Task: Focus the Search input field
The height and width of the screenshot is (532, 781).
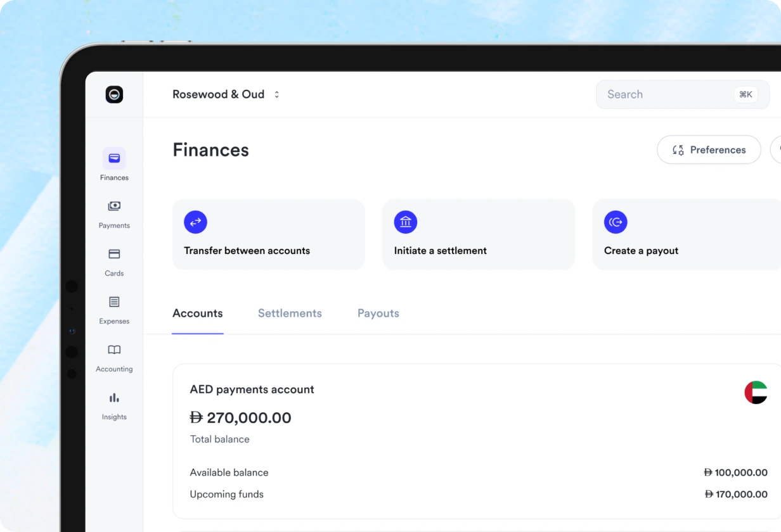Action: (x=683, y=94)
